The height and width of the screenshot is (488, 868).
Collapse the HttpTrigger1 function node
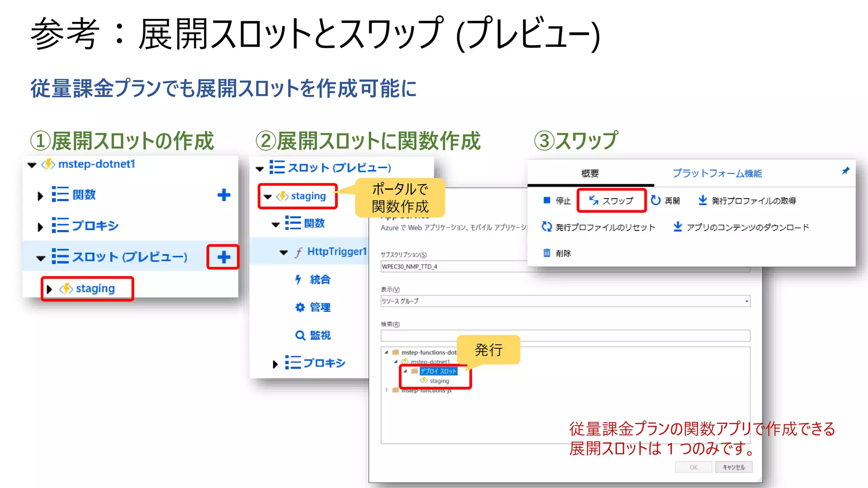coord(284,252)
